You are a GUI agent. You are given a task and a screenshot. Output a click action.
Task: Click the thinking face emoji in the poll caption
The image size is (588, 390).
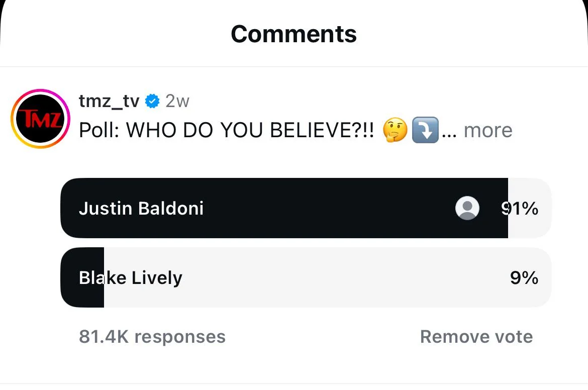(395, 130)
